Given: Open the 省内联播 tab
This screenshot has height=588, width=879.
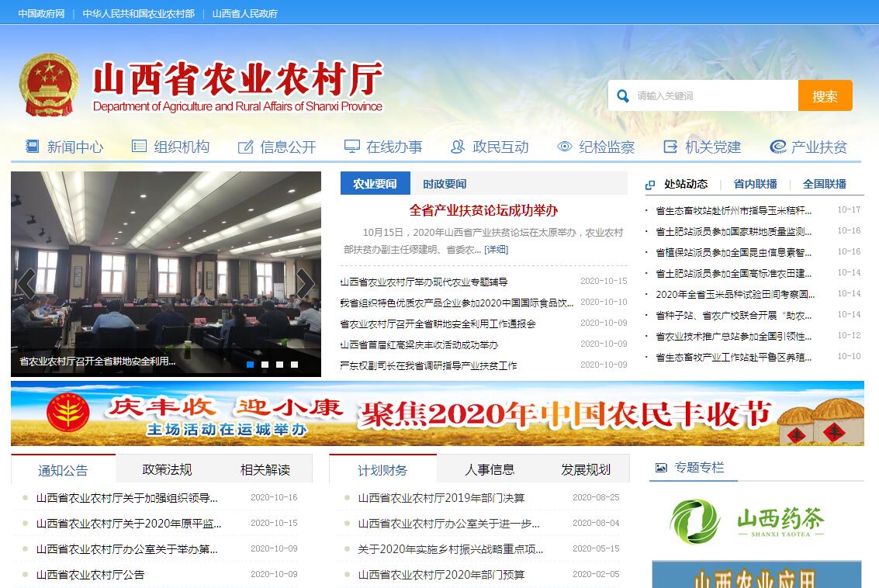Looking at the screenshot, I should (x=755, y=184).
